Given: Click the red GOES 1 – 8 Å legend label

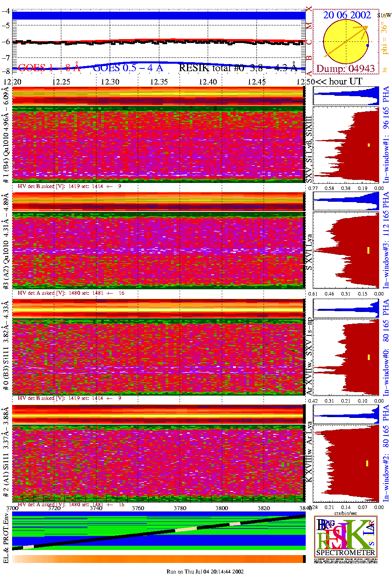Looking at the screenshot, I should click(x=49, y=68).
